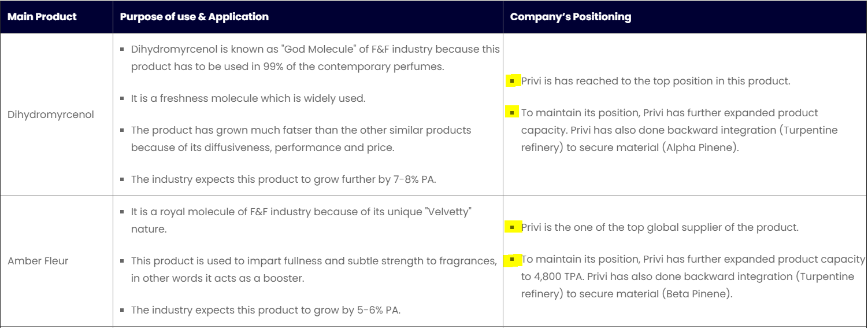Click the quoted "Velvetty" word
Image resolution: width=868 pixels, height=328 pixels.
point(448,212)
